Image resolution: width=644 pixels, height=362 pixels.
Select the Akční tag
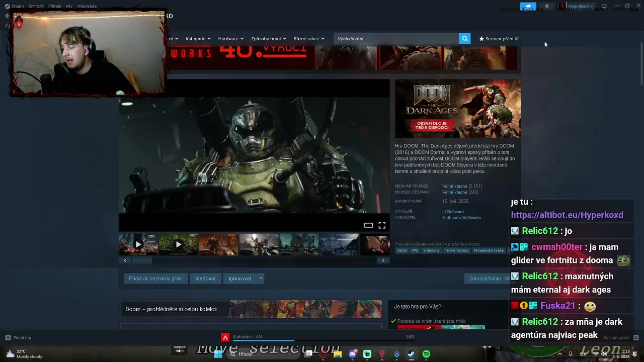[x=402, y=250]
